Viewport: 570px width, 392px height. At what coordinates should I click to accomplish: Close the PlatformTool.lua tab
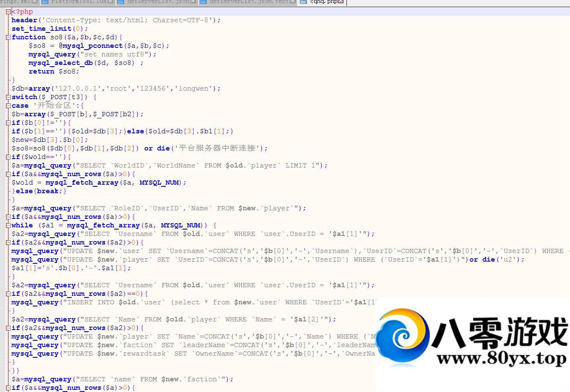(111, 2)
